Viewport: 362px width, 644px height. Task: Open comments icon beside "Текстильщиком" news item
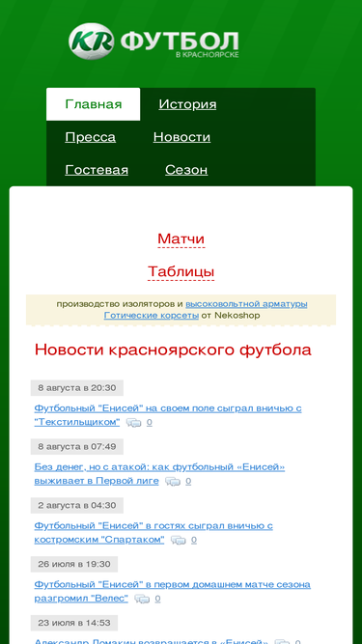[133, 422]
